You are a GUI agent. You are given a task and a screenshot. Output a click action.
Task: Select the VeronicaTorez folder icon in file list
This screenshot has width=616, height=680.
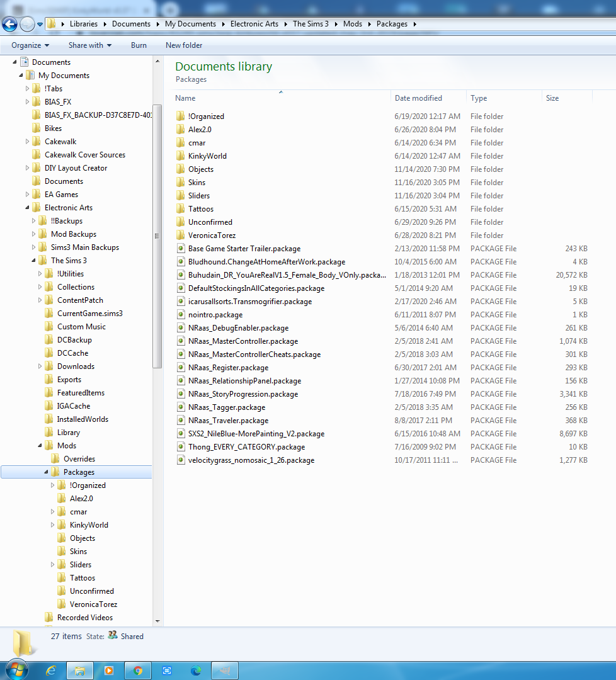point(181,235)
